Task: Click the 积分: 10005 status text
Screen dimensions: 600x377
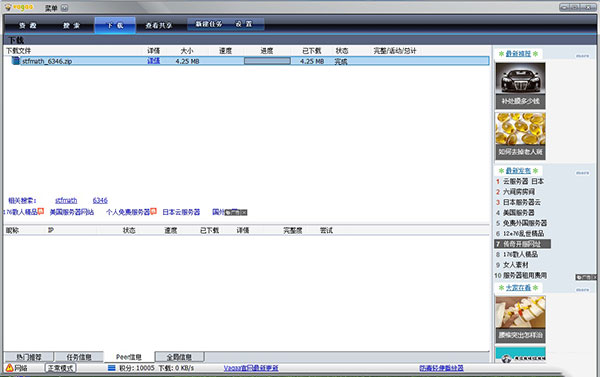Action: point(137,368)
